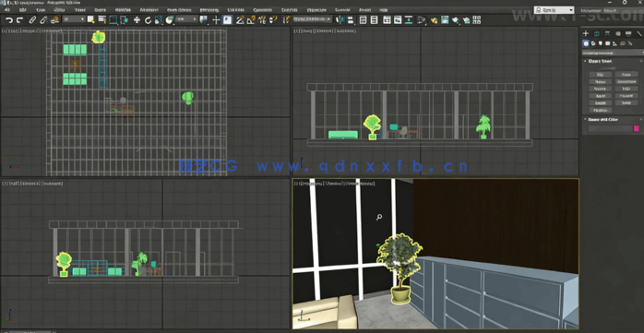This screenshot has height=333, width=644.
Task: Open the Workspaces dropdown
Action: coord(555,10)
